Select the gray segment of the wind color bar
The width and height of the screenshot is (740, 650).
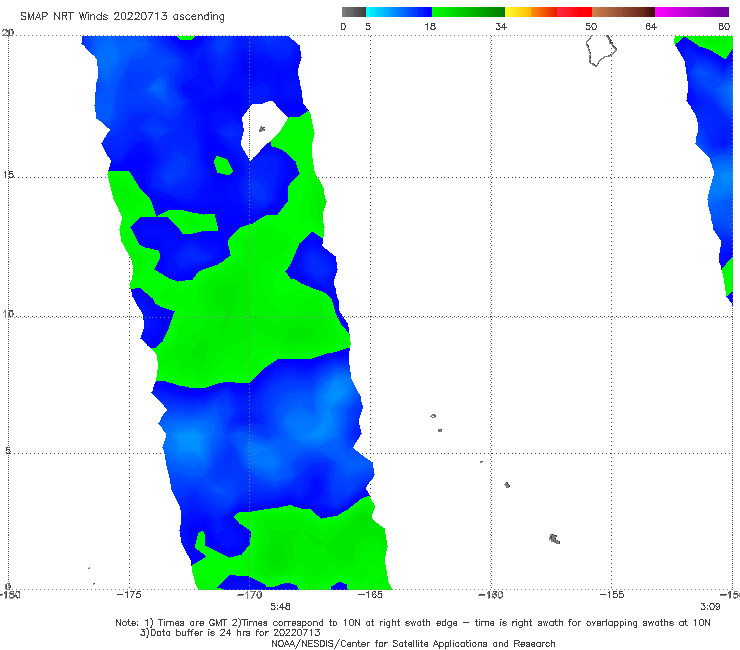pyautogui.click(x=353, y=12)
